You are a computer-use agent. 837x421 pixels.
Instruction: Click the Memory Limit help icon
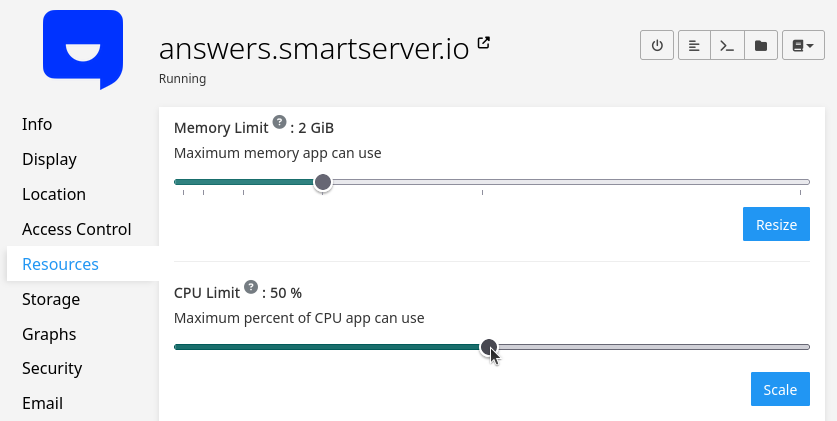(x=279, y=123)
